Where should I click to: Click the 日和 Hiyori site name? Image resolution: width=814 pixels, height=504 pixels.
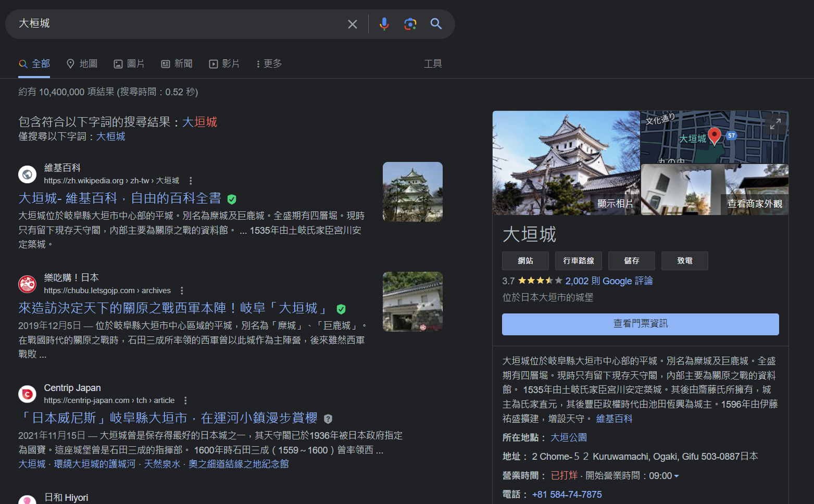pyautogui.click(x=66, y=498)
